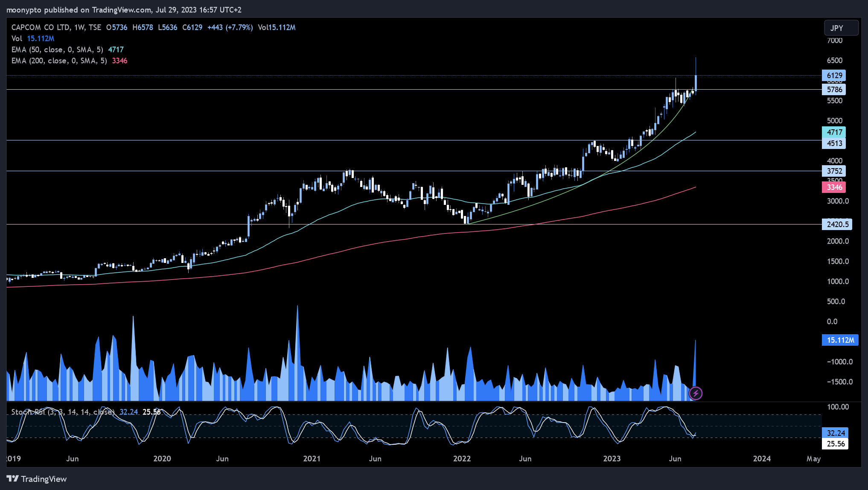The image size is (868, 490).
Task: Click the 100.00 Stoch RSI axis tick
Action: [838, 407]
